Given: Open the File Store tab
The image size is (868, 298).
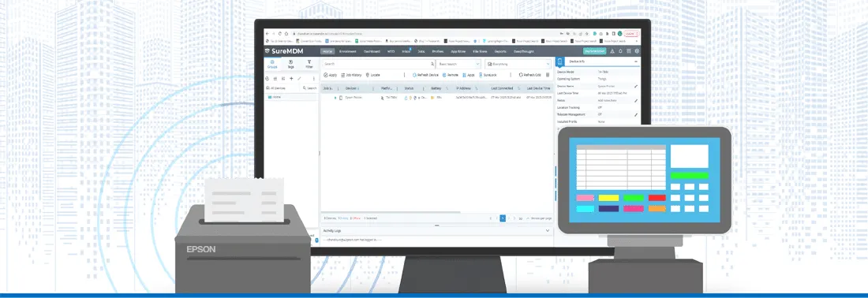Looking at the screenshot, I should [x=480, y=51].
